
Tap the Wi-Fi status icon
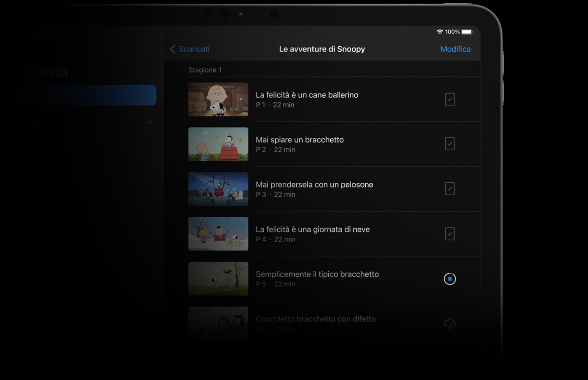pyautogui.click(x=440, y=32)
